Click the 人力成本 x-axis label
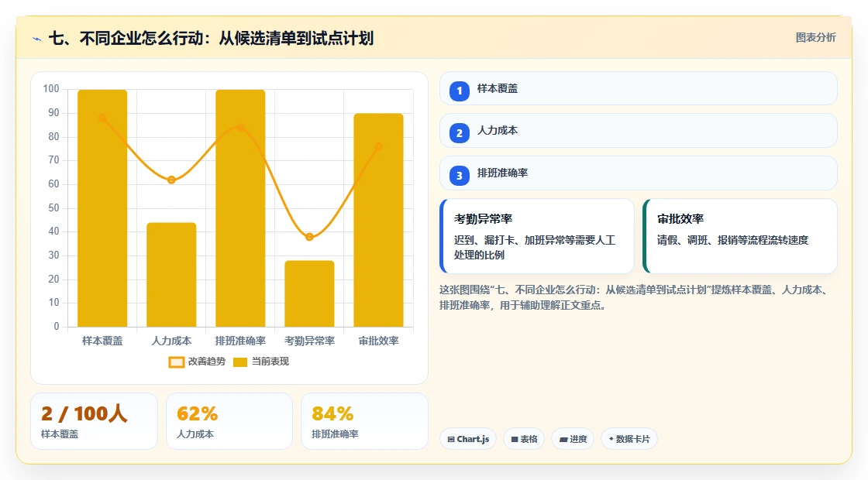 point(171,341)
